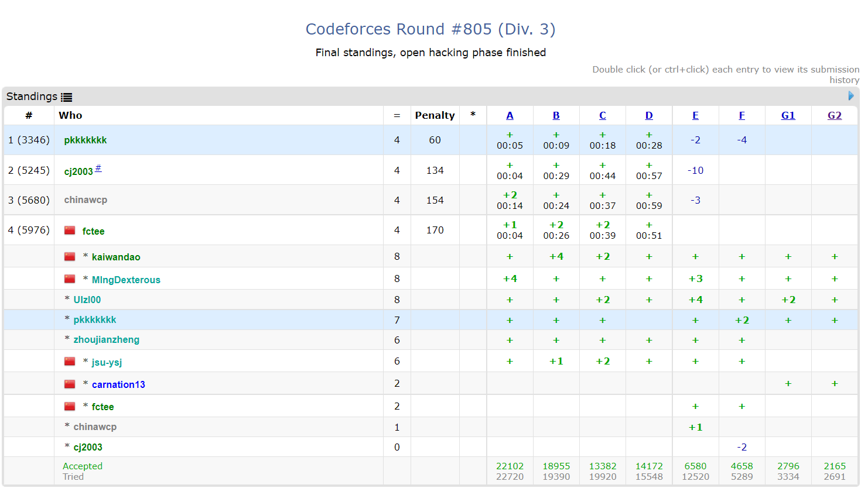Screen dimensions: 868x495
Task: Click the blue arrow at standings header right
Action: pos(851,96)
